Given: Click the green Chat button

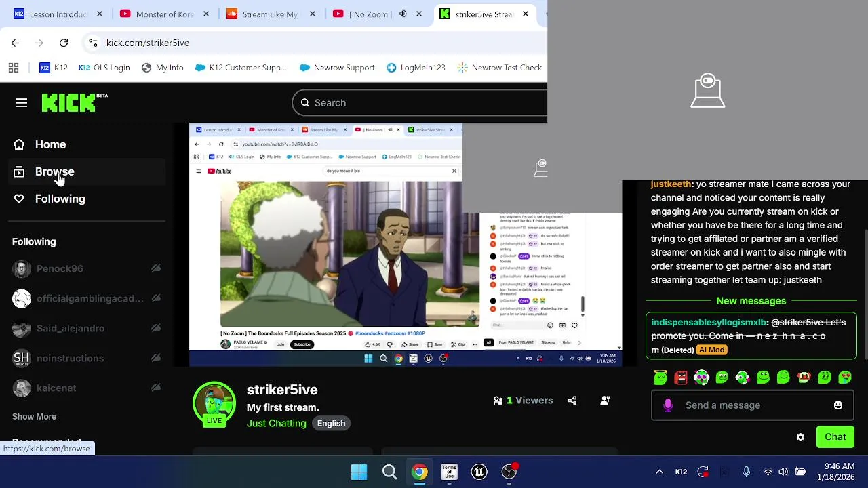Looking at the screenshot, I should point(835,437).
